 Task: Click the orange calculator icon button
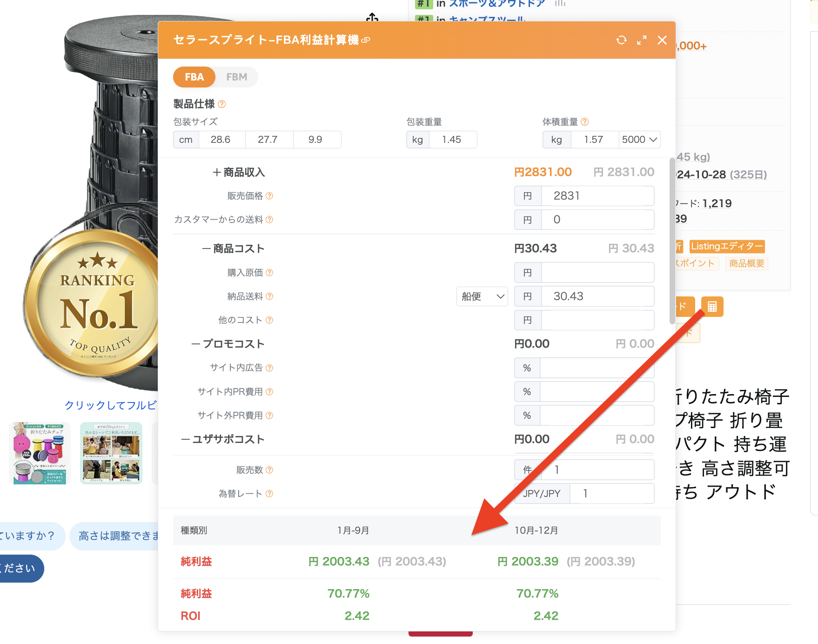pos(712,307)
